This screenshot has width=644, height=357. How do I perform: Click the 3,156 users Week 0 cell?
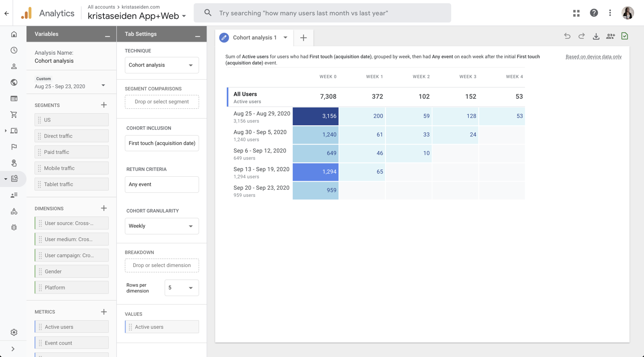tap(315, 116)
